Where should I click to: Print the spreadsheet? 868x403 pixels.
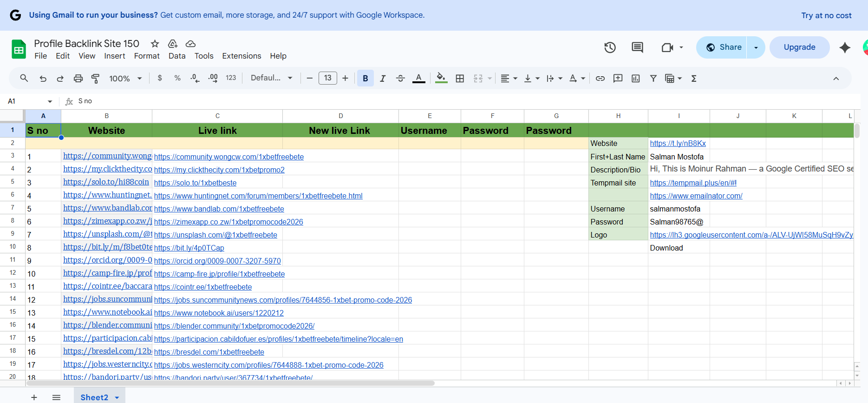coord(78,78)
